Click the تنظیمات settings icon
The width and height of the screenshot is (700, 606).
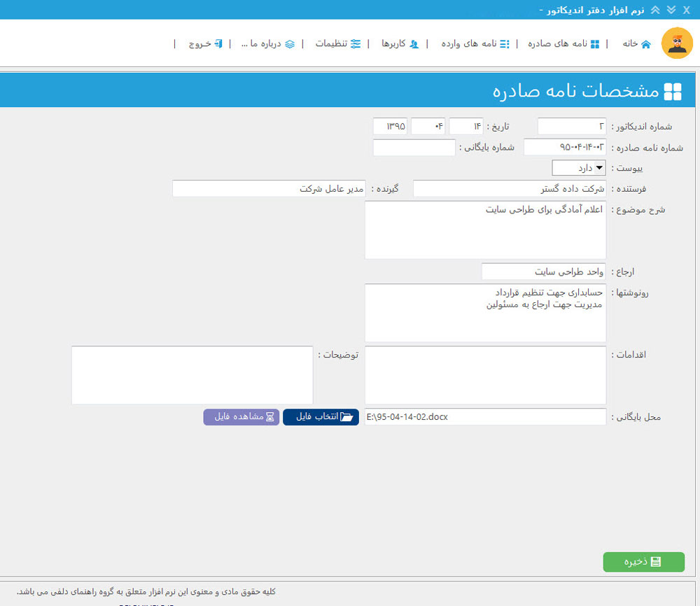click(355, 43)
